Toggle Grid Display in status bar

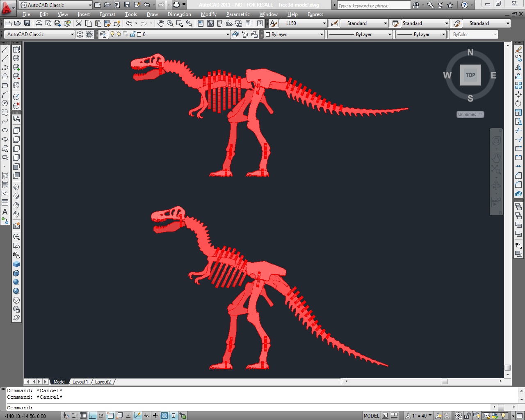coord(83,415)
